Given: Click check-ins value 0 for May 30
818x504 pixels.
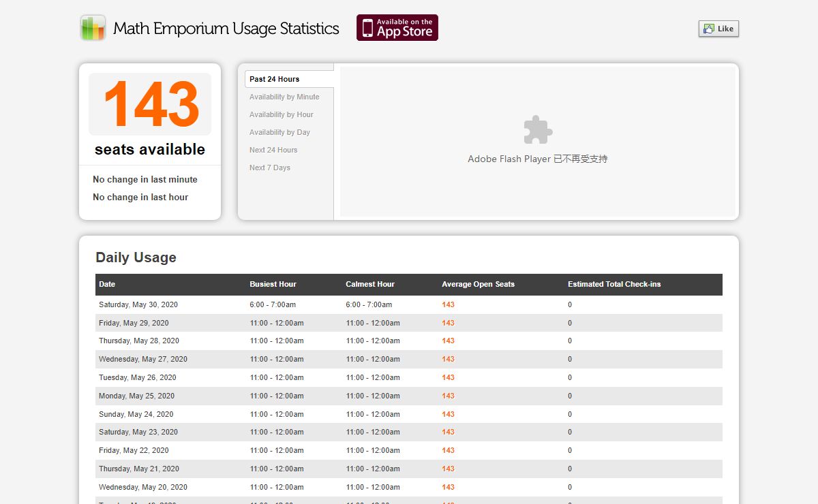Looking at the screenshot, I should point(570,304).
